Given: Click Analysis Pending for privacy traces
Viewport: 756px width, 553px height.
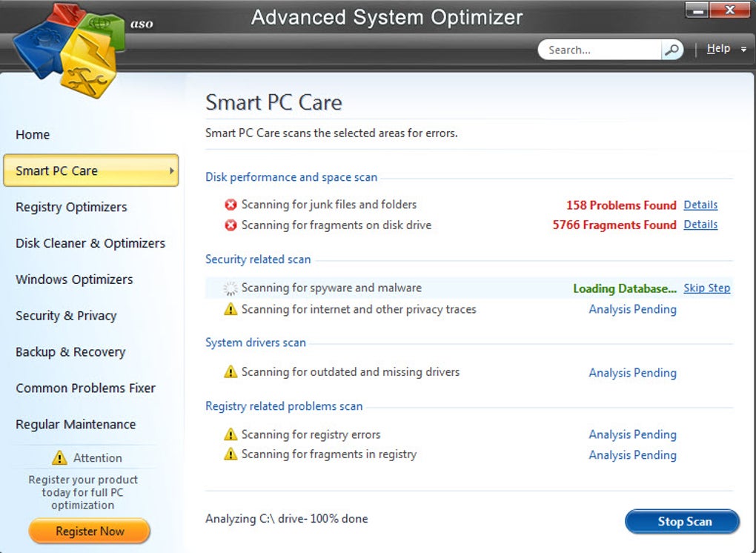Looking at the screenshot, I should [x=632, y=310].
